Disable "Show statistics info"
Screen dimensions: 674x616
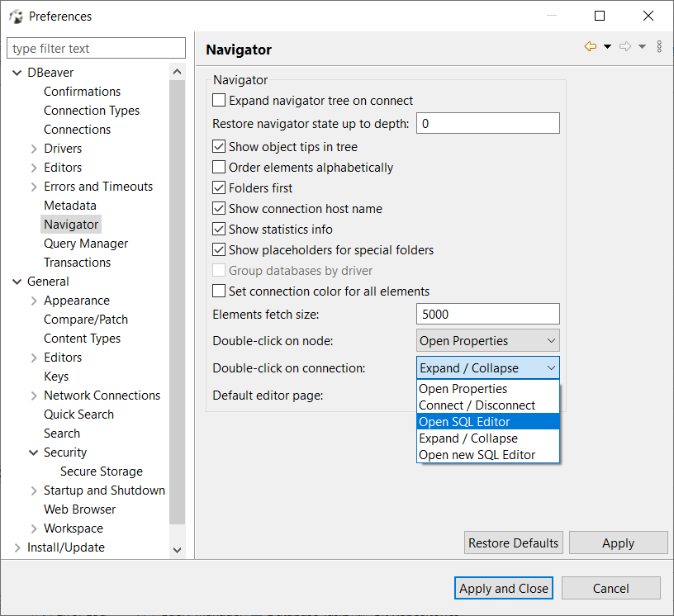coord(219,229)
